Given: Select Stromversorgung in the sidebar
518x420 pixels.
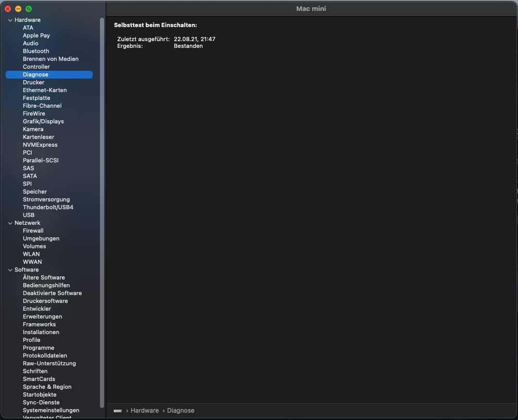Looking at the screenshot, I should click(46, 199).
